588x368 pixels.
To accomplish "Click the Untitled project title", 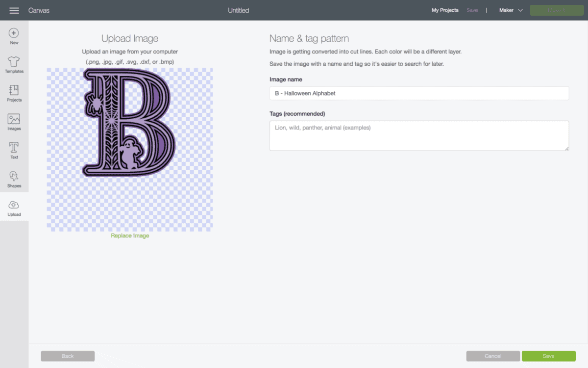I will coord(239,10).
